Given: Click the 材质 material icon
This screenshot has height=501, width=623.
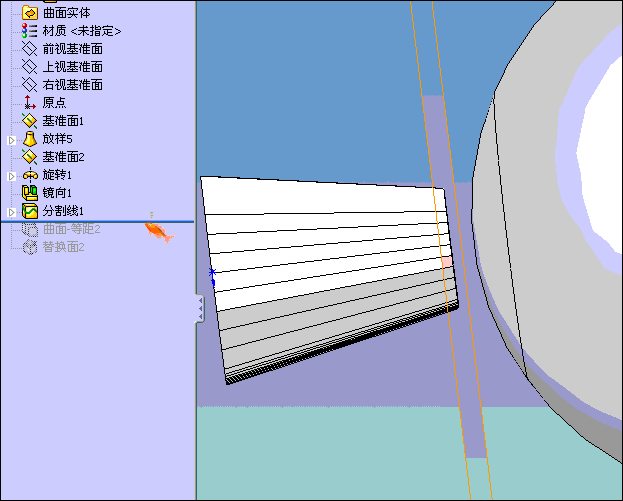Looking at the screenshot, I should pyautogui.click(x=29, y=31).
